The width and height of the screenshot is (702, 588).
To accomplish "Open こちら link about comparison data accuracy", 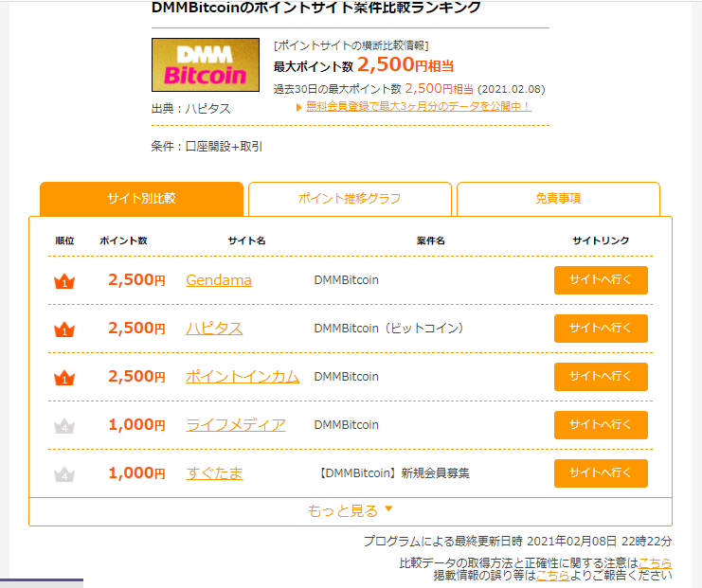I will [x=655, y=563].
